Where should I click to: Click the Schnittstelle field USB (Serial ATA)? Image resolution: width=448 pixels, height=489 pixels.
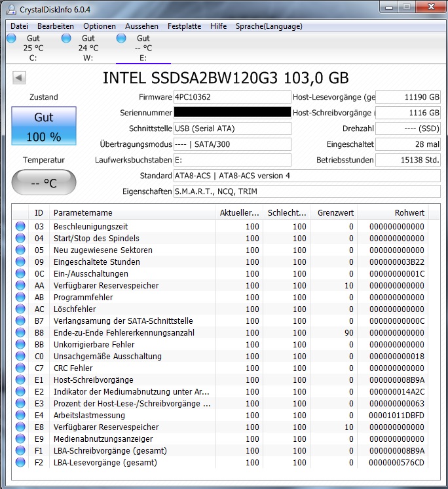[x=232, y=128]
